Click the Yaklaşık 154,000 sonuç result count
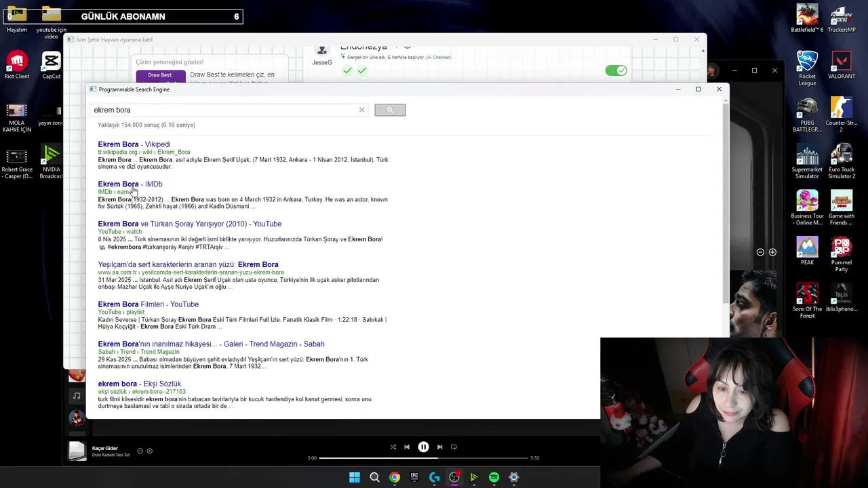The height and width of the screenshot is (488, 868). coord(146,125)
